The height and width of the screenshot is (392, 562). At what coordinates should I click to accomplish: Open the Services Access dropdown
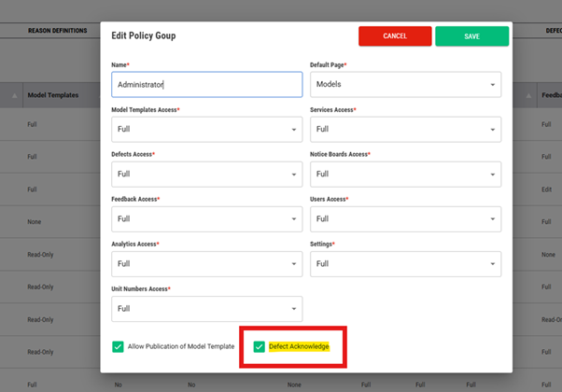pyautogui.click(x=405, y=129)
